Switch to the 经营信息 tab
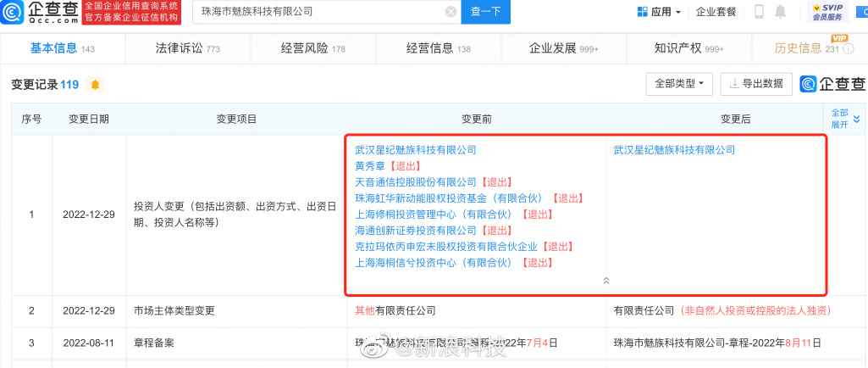Screen dimensions: 868x368 coord(439,48)
